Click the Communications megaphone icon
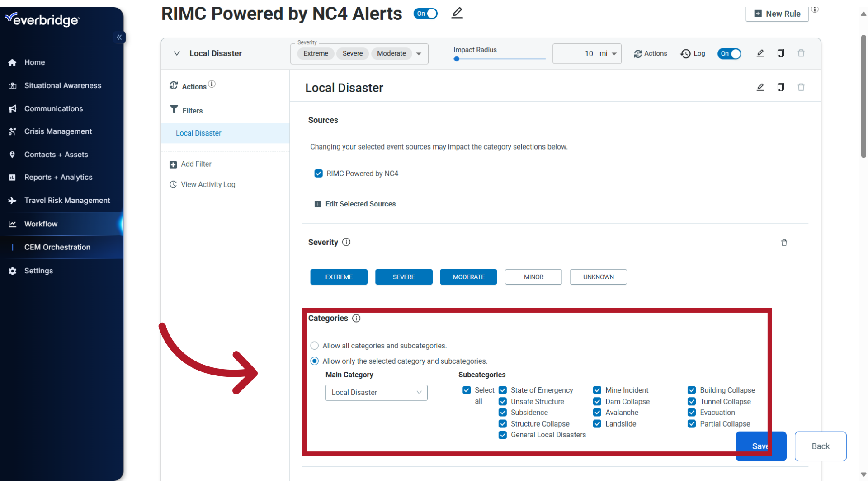Image resolution: width=868 pixels, height=488 pixels. [x=12, y=108]
